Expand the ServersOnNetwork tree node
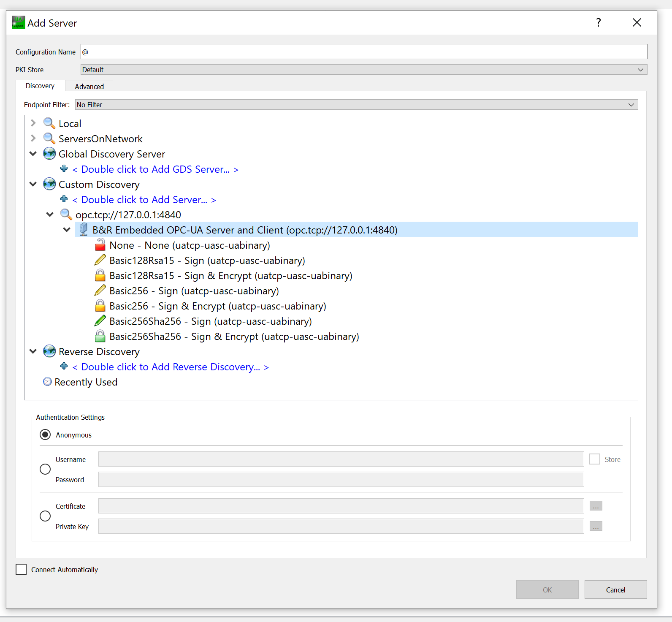 coord(33,138)
